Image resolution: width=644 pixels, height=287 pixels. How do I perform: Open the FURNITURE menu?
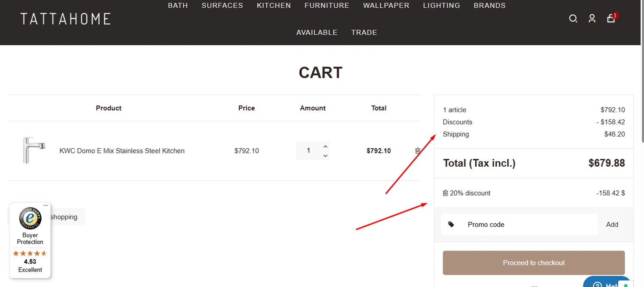(x=327, y=6)
